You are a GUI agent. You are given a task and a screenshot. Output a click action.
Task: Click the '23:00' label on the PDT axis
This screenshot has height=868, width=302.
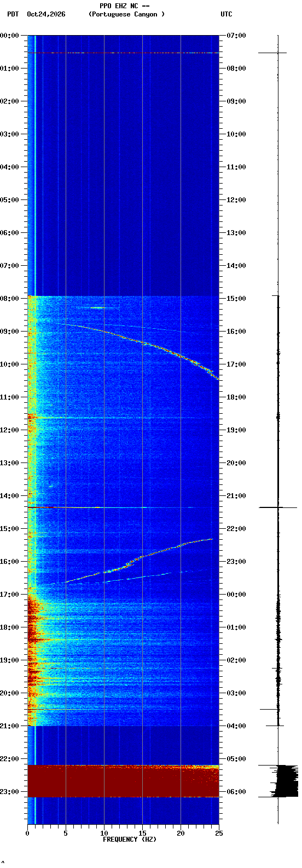point(10,792)
